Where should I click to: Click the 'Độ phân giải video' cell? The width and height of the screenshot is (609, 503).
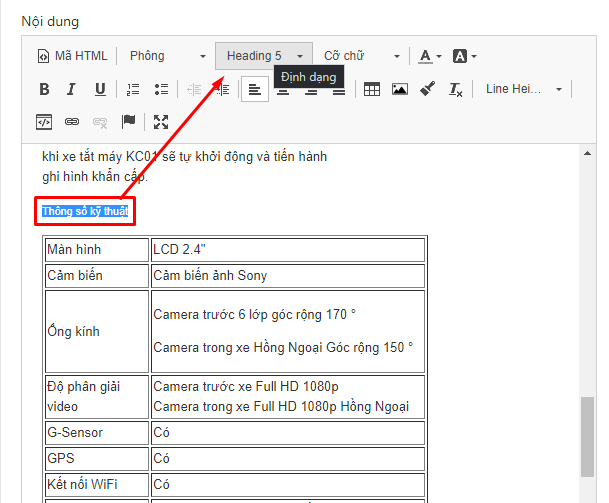coord(97,397)
